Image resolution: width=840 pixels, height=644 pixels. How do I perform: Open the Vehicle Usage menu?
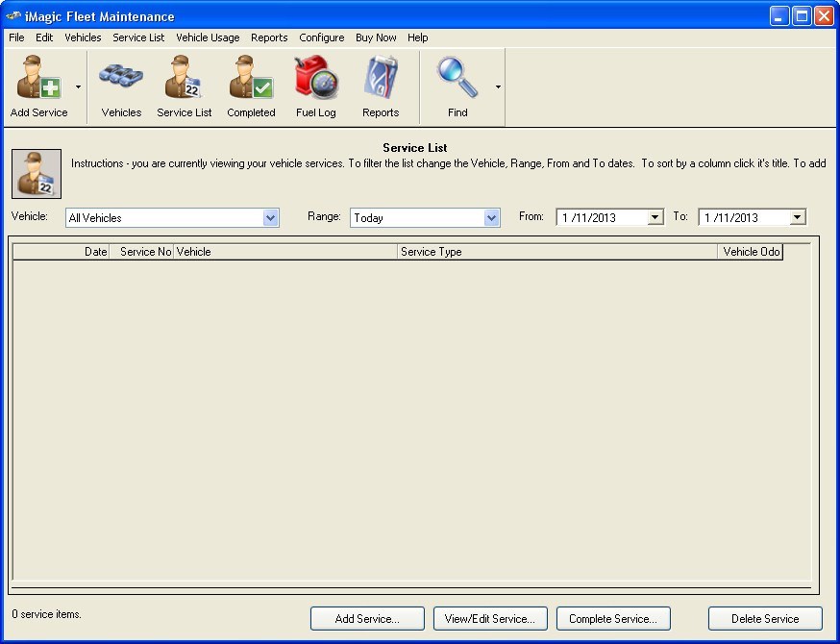208,37
